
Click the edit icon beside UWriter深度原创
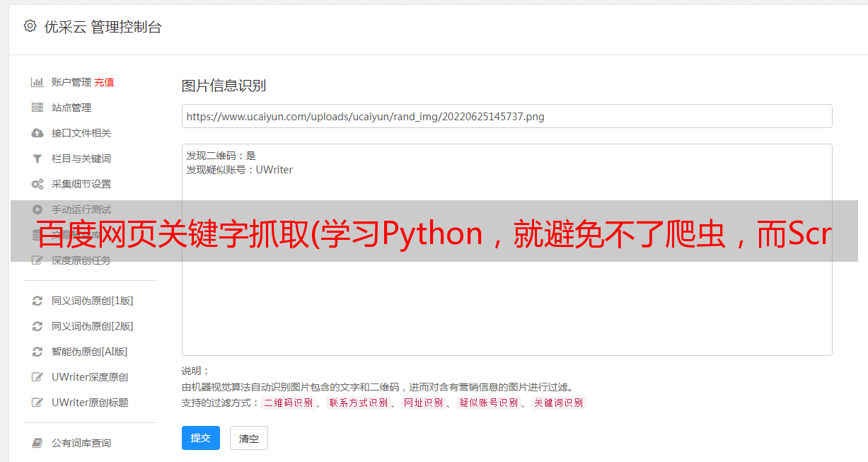[37, 377]
